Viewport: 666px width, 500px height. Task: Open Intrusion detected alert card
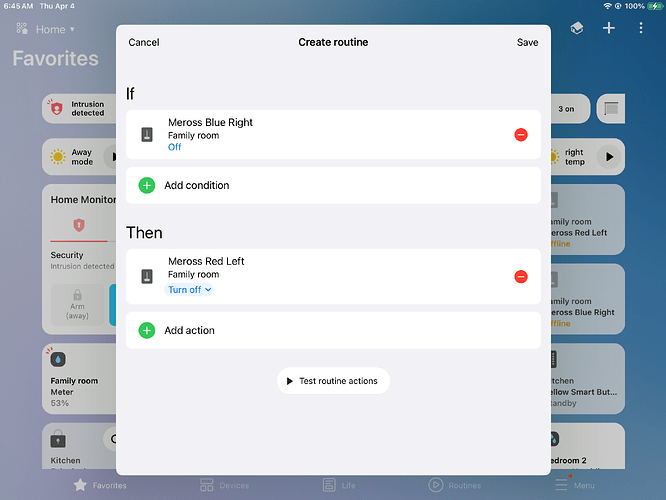[x=79, y=109]
